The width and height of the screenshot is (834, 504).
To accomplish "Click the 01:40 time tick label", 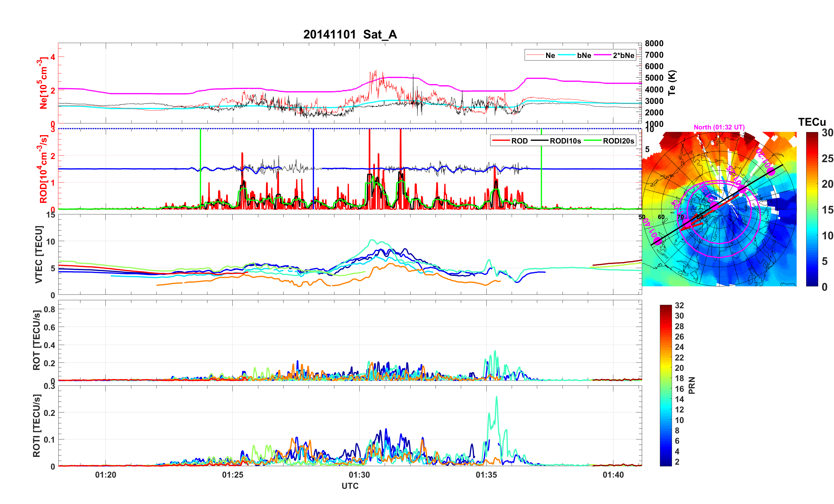I will (x=613, y=474).
